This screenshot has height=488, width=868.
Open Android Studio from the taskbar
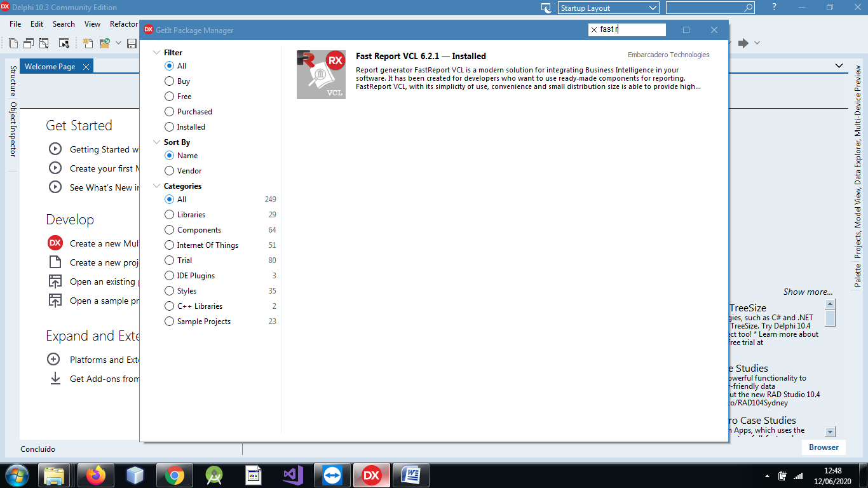coord(214,475)
